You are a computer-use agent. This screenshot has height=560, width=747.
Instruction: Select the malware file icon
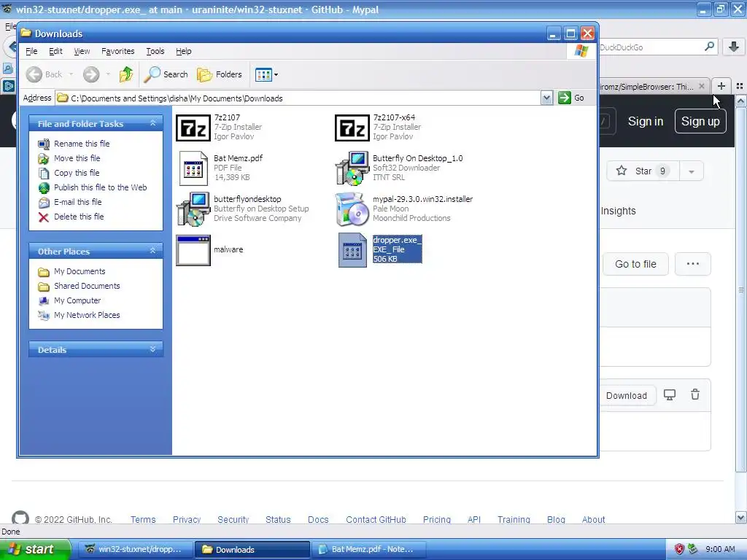(193, 250)
